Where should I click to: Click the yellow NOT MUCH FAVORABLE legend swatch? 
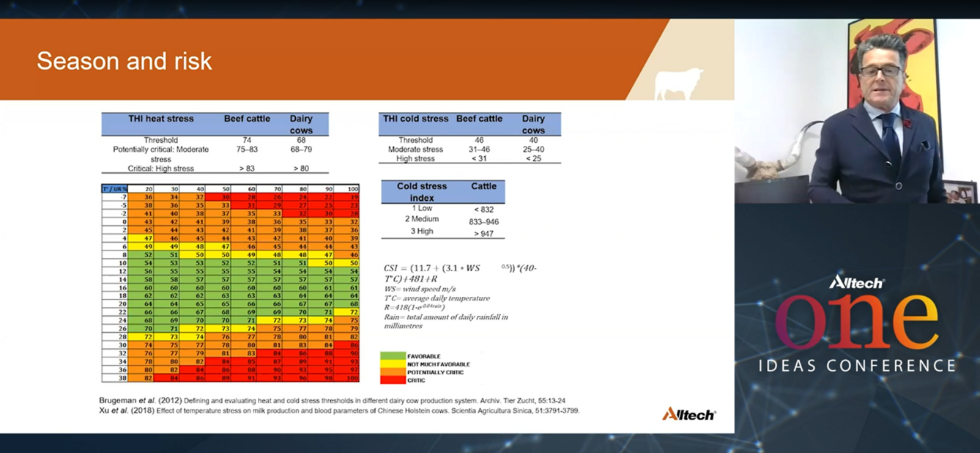(x=392, y=364)
